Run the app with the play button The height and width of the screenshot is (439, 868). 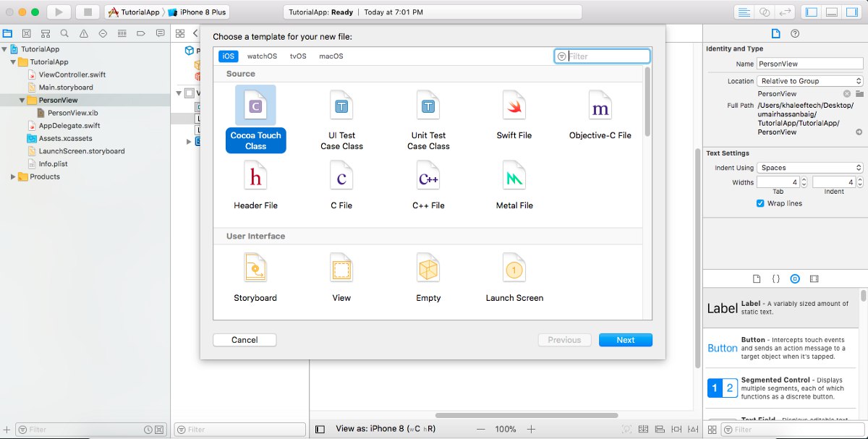point(59,12)
